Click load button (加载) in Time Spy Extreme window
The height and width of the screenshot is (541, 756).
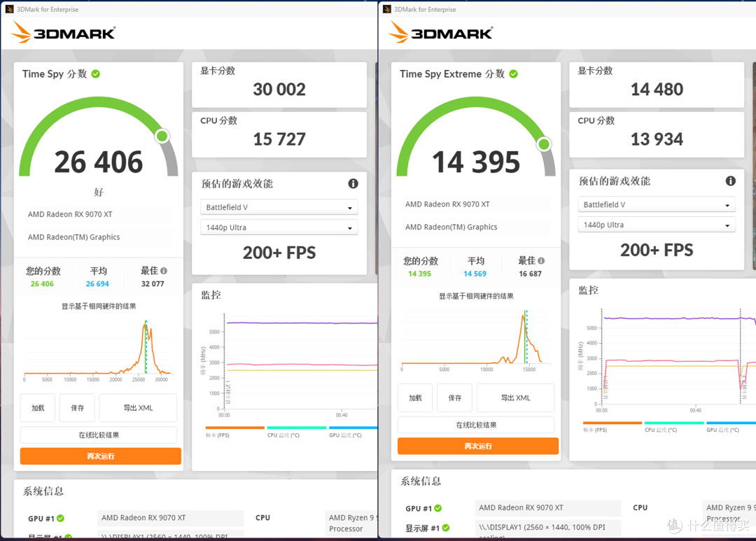(x=415, y=398)
